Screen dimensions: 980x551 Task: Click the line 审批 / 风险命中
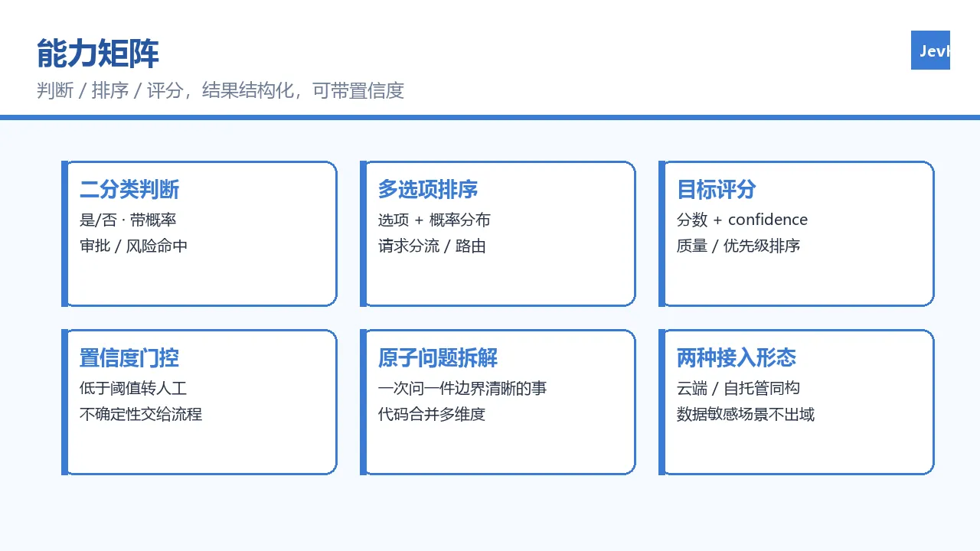133,246
